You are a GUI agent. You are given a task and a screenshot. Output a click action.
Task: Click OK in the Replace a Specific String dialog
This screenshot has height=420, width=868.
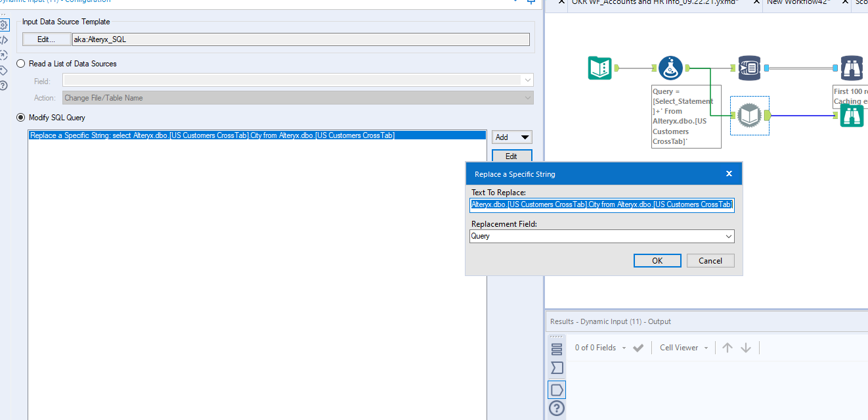[657, 260]
